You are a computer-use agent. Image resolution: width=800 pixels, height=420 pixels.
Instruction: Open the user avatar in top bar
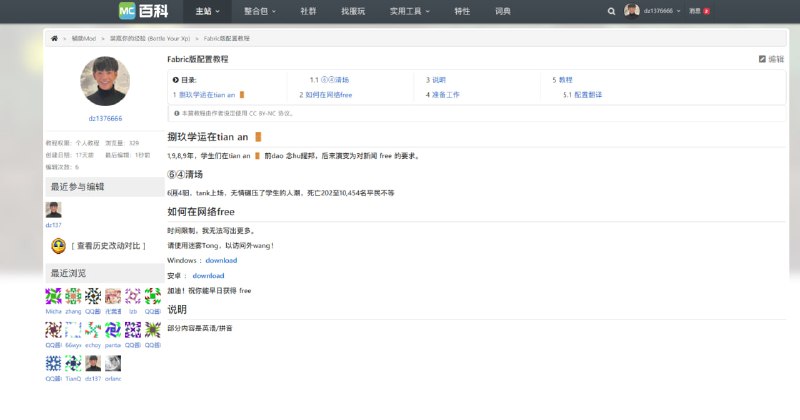tap(632, 11)
